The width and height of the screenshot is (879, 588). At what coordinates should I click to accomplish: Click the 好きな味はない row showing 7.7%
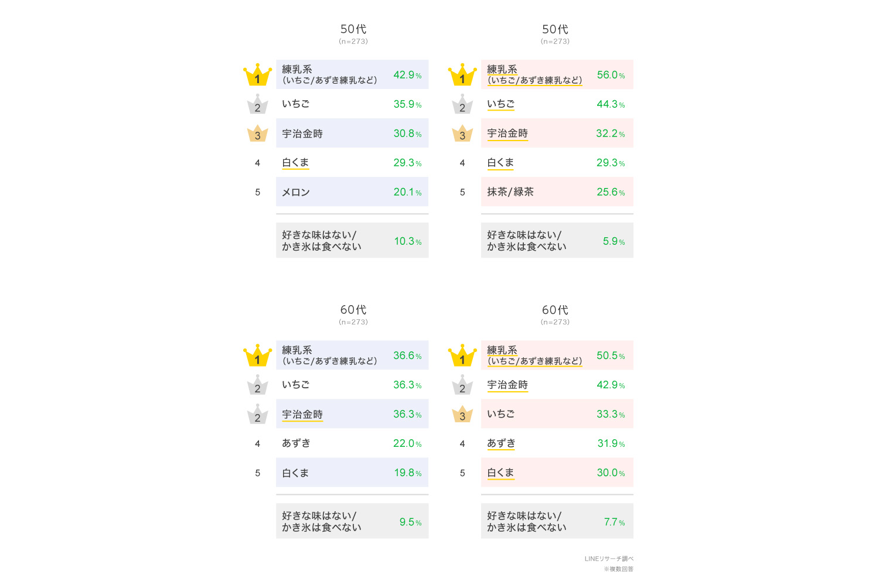pos(557,521)
